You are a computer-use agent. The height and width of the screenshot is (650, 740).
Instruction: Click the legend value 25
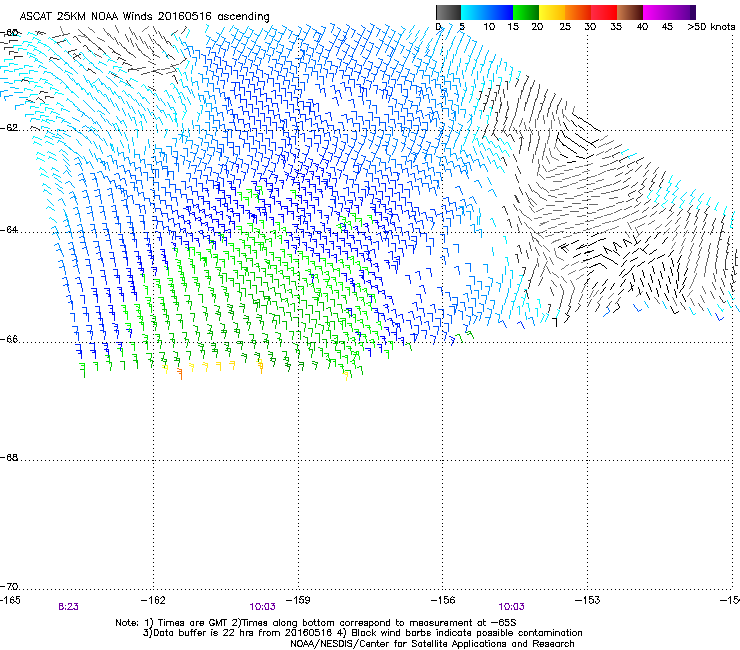[565, 27]
